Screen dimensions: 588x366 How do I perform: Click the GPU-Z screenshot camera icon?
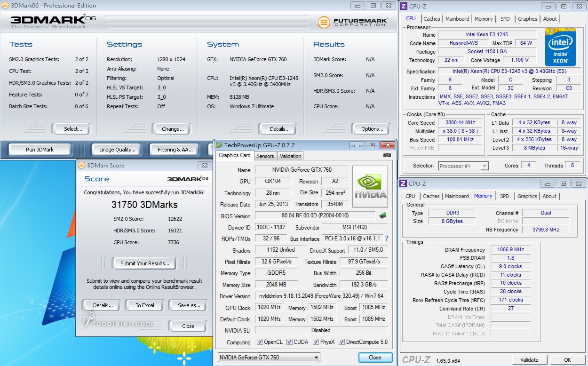pyautogui.click(x=387, y=155)
